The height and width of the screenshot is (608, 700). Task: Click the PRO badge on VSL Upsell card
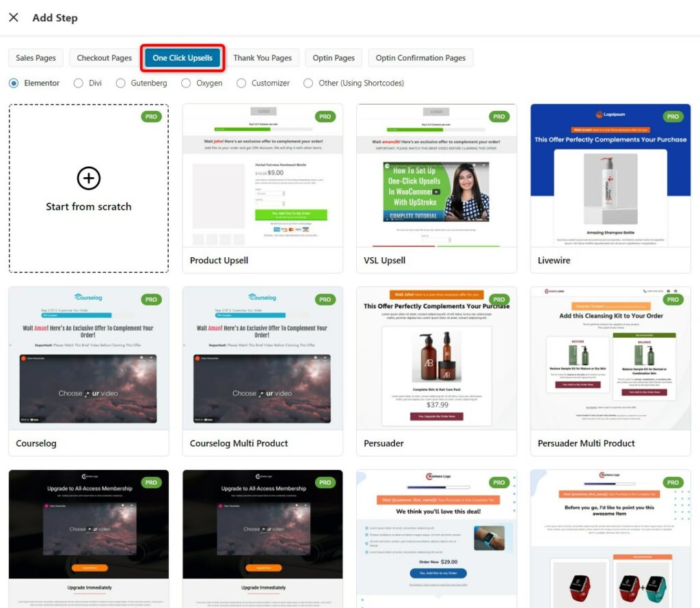(499, 116)
